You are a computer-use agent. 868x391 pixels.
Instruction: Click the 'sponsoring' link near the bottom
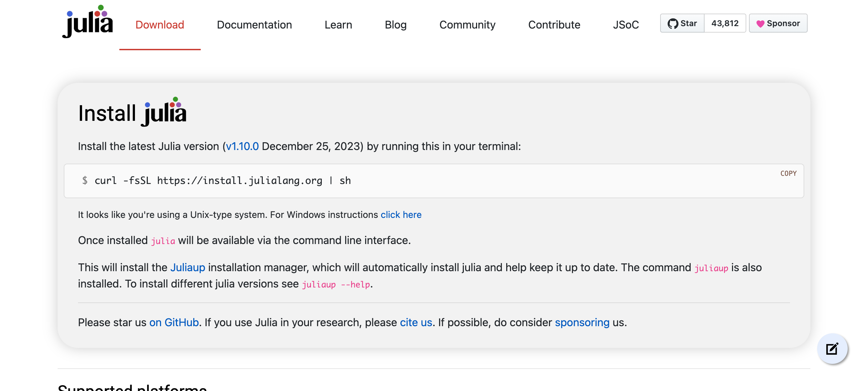(581, 322)
